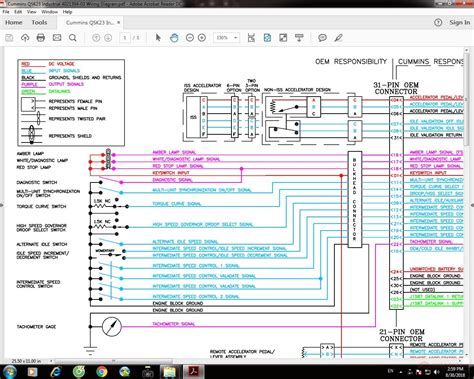The image size is (474, 379).
Task: Click the TACHOMETER GAGE label
Action: [36, 327]
